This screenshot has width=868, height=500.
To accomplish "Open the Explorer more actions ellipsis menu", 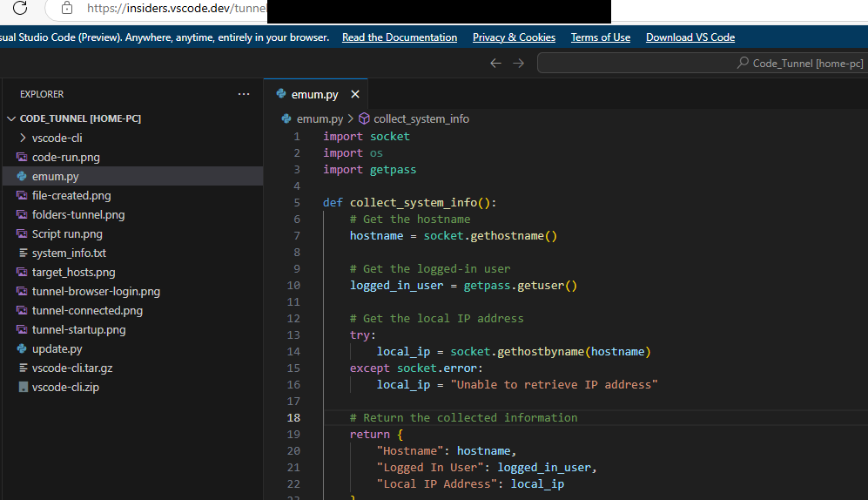I will coord(244,94).
